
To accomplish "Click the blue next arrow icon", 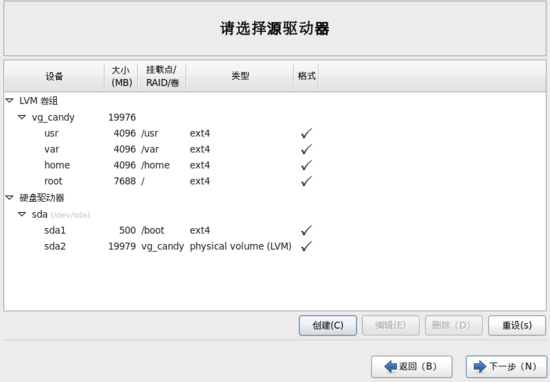I will [480, 367].
